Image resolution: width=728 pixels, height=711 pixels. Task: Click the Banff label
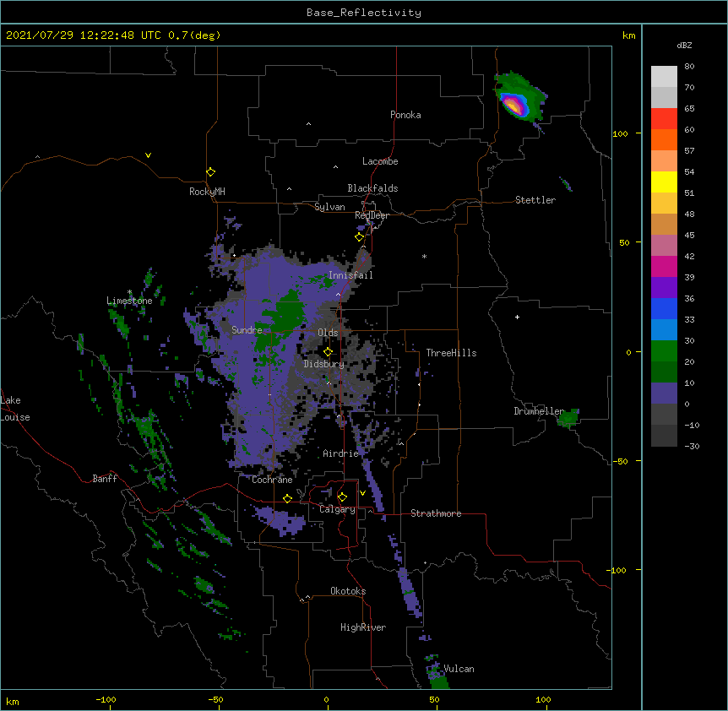coord(105,479)
